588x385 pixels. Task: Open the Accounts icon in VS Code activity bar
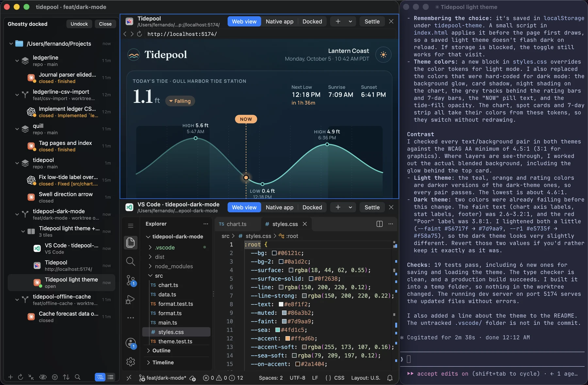(x=130, y=343)
